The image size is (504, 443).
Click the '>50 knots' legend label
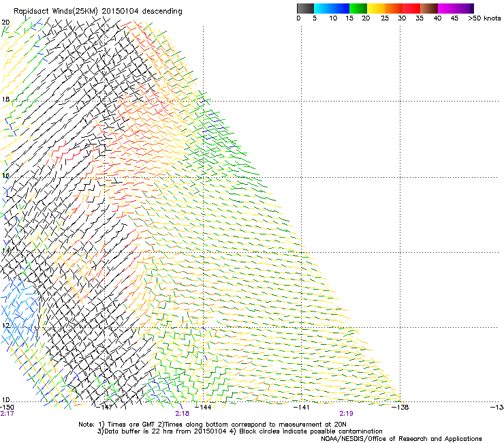tap(484, 18)
